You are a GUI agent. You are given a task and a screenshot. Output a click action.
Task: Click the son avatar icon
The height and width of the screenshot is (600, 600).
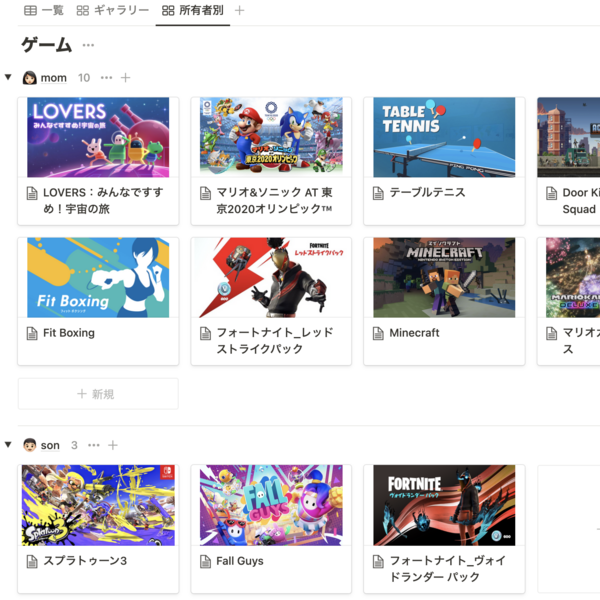click(x=29, y=445)
